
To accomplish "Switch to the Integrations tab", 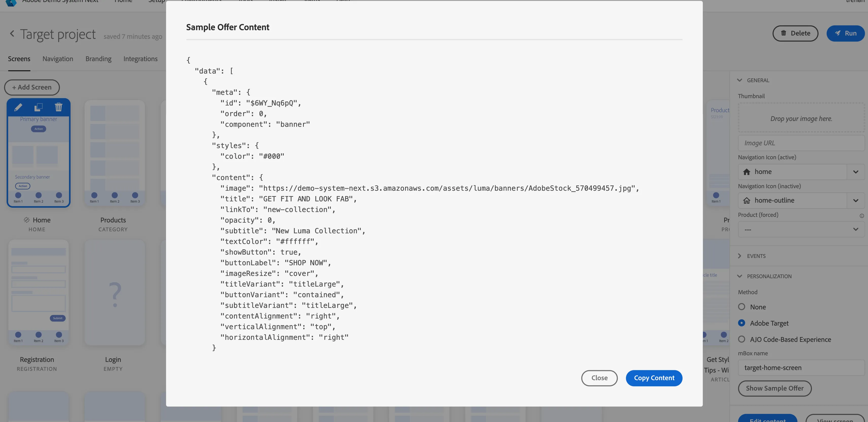I will coord(141,59).
